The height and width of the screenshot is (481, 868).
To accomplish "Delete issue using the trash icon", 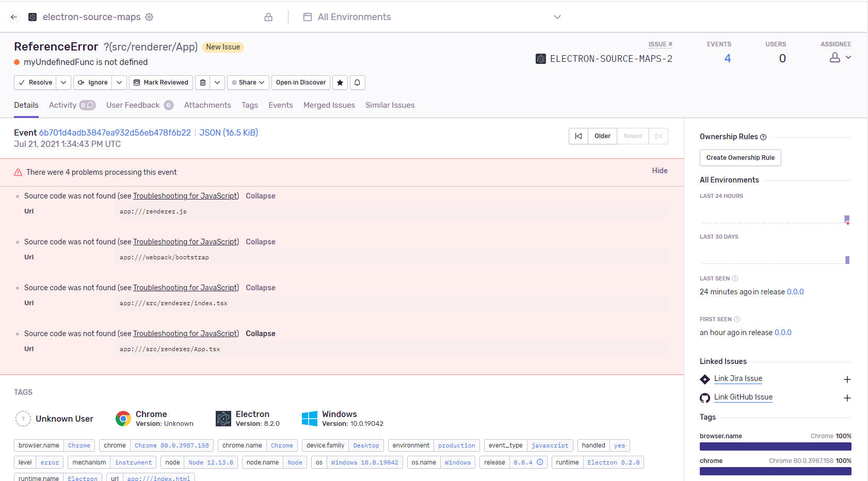I will 203,82.
